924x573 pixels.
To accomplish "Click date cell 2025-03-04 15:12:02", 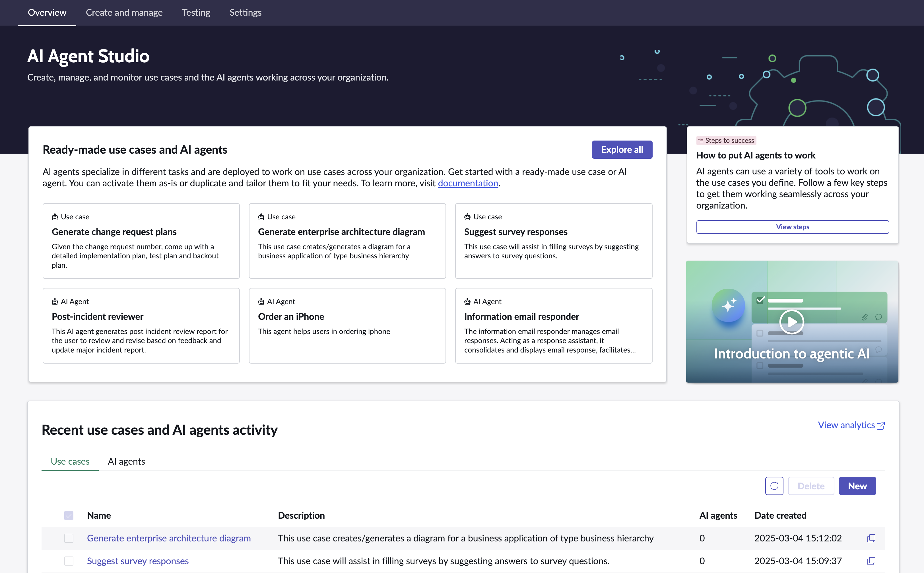I will click(x=798, y=538).
